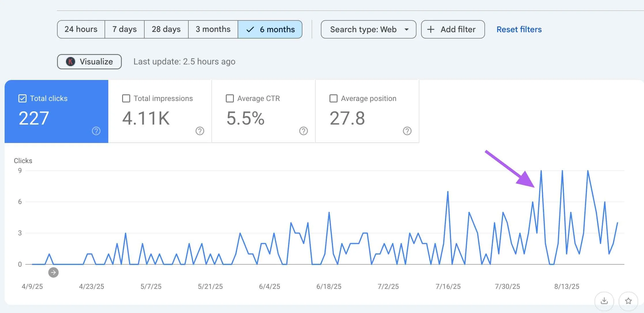Check the Average position checkbox
This screenshot has height=313, width=644.
click(x=333, y=98)
